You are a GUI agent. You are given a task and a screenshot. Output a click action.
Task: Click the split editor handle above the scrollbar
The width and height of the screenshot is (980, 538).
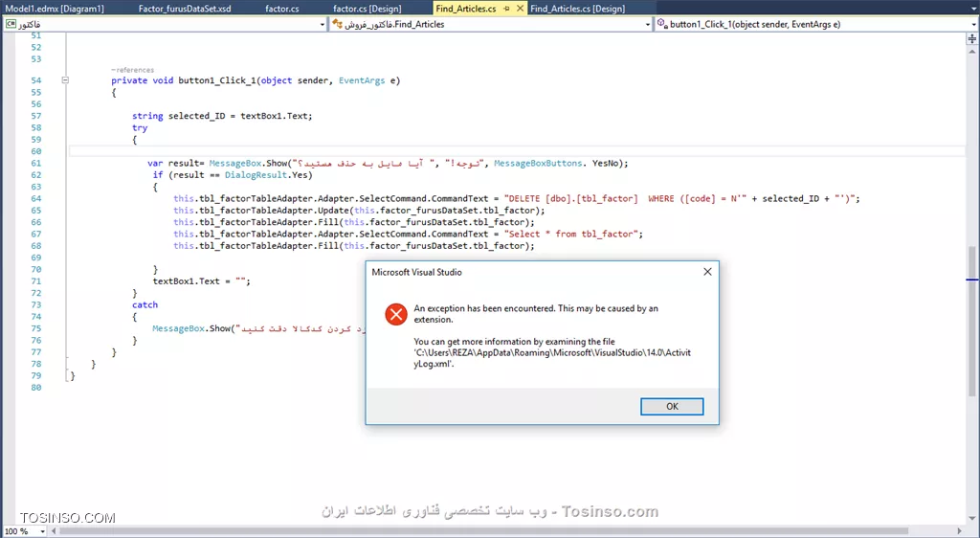point(972,38)
